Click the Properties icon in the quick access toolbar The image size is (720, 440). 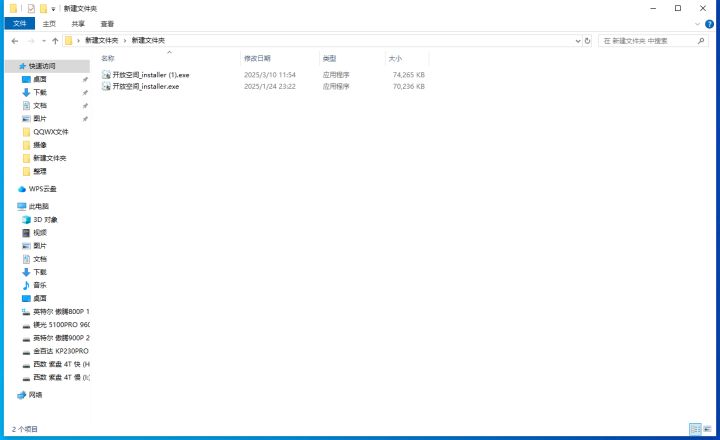pos(31,8)
